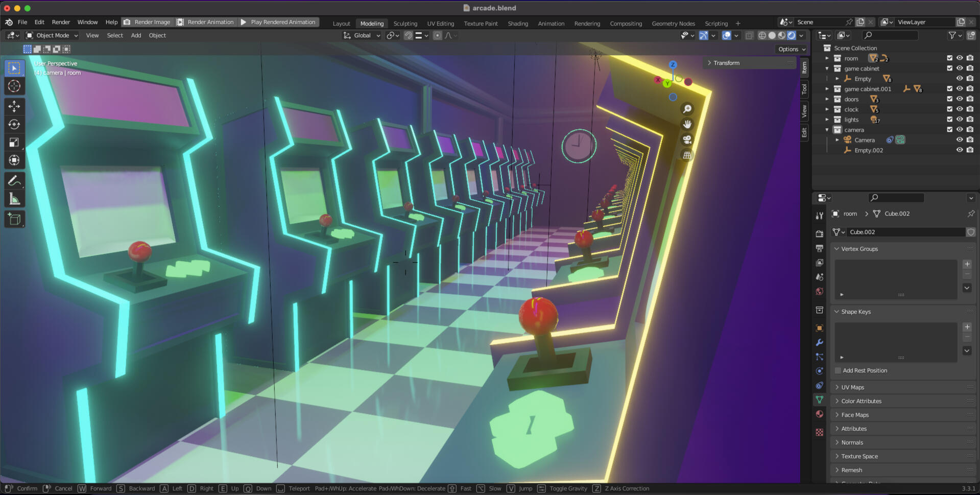
Task: Select the 3D Cursor tool
Action: pos(14,86)
